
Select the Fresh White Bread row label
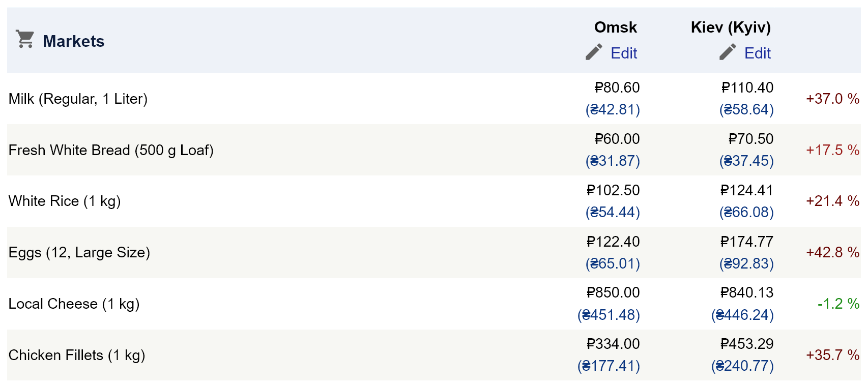pos(111,150)
